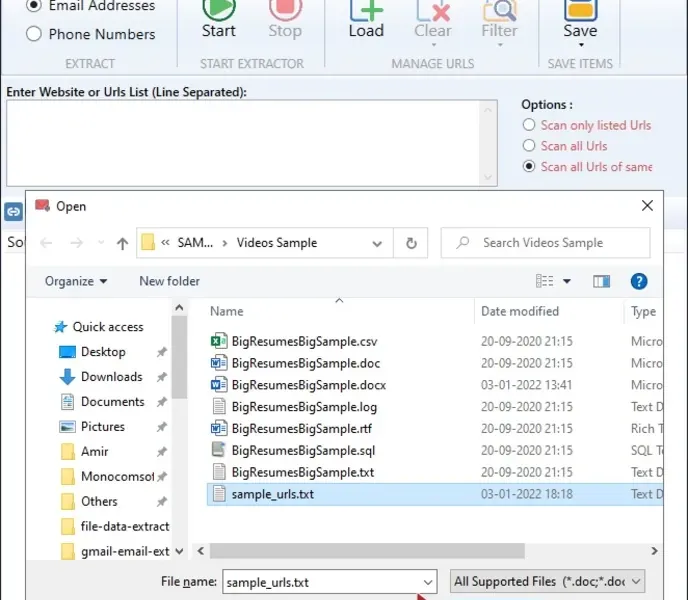This screenshot has width=688, height=600.
Task: Sort files by Name column
Action: click(226, 311)
